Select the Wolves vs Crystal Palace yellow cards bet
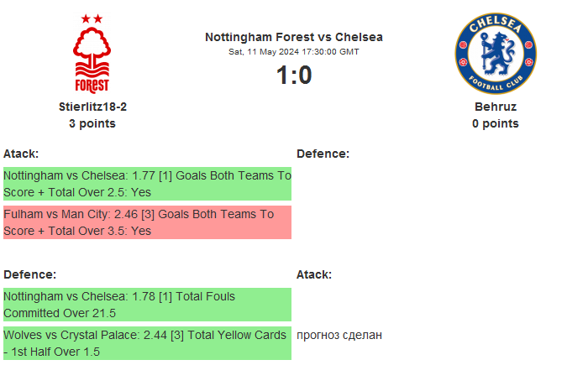 coord(147,343)
